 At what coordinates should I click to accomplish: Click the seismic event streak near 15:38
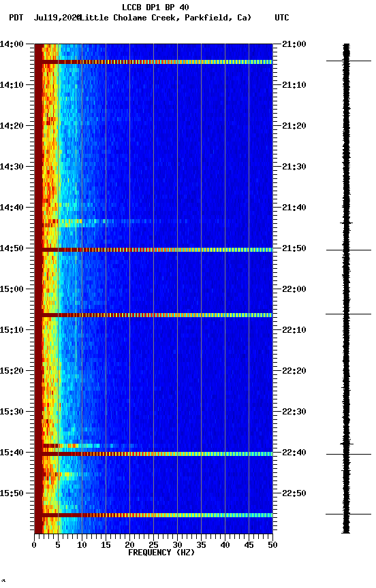tap(90, 446)
